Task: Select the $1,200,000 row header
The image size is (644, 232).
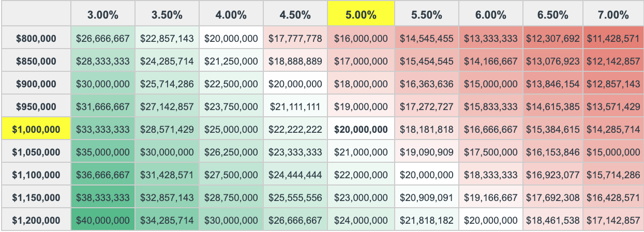Action: click(x=36, y=220)
